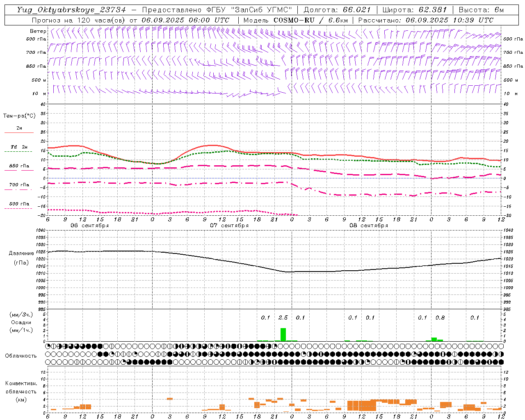Click the Облачность panel label
The height and width of the screenshot is (420, 525).
pos(21,356)
